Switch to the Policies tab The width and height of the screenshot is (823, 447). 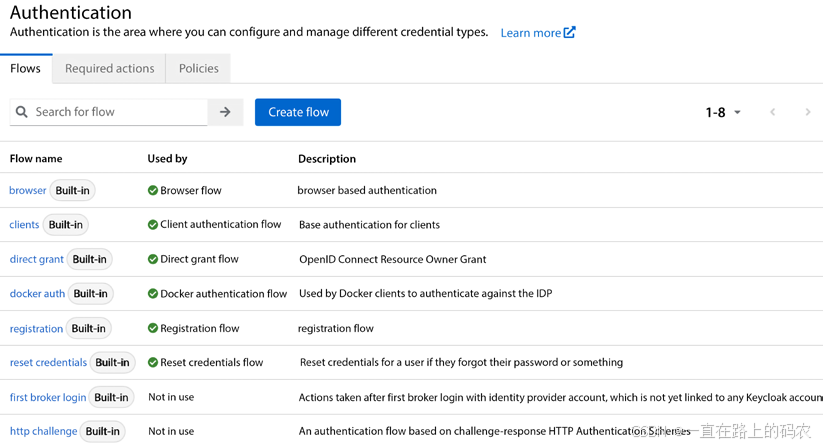(x=198, y=68)
